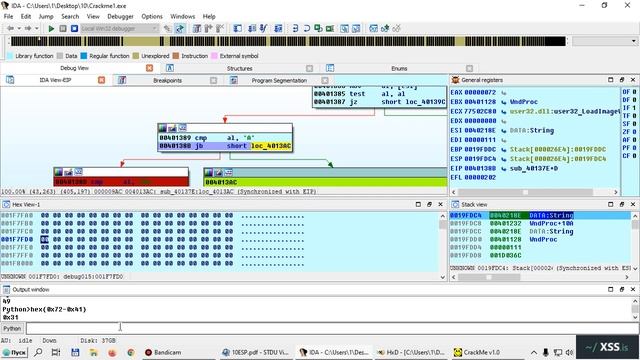Screen dimensions: 640x360
Task: Switch to the HxD window in taskbar
Action: pyautogui.click(x=410, y=352)
